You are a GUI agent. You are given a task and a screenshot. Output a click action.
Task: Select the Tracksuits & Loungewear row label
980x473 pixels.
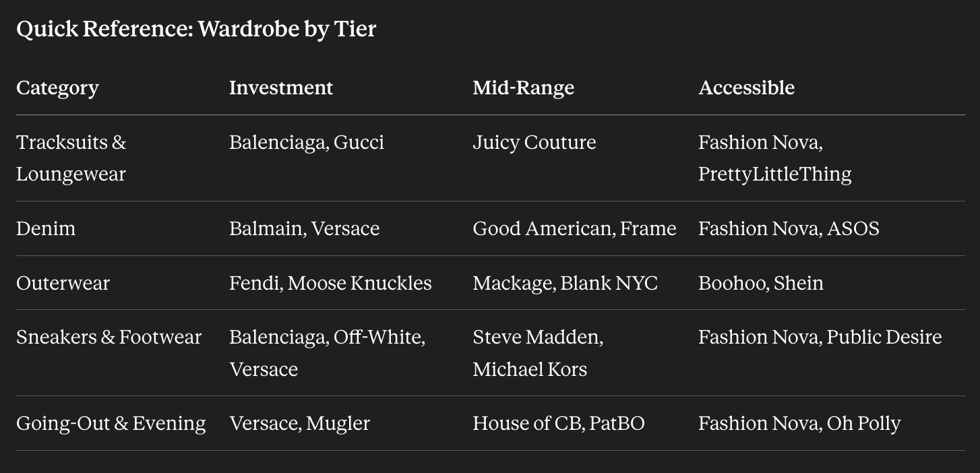pos(71,158)
